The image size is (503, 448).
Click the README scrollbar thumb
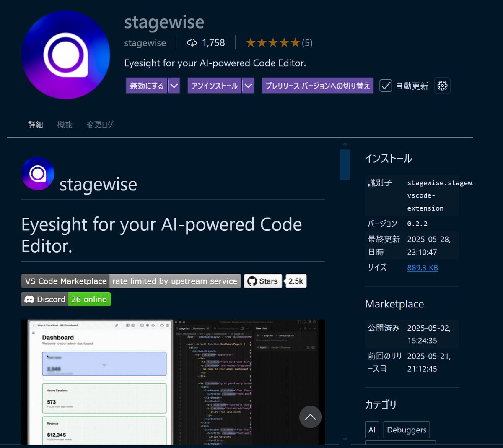coord(345,164)
